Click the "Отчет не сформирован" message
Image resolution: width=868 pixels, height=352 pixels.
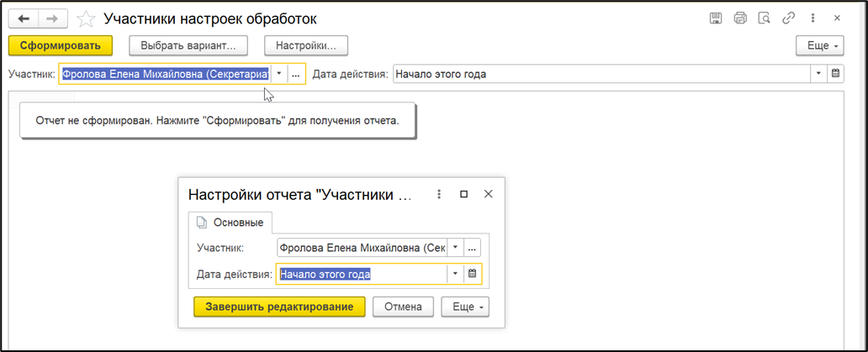(x=217, y=120)
